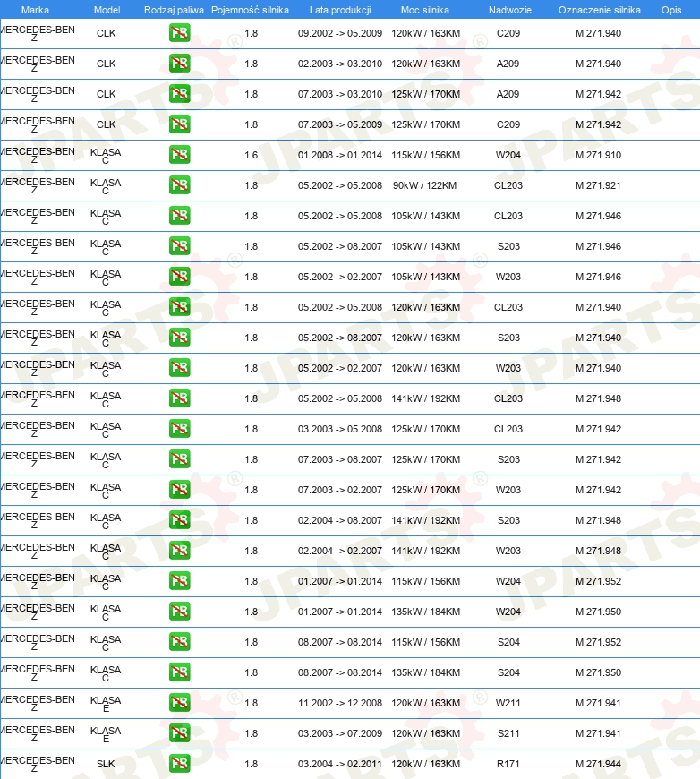Click the fuel icon in the 90kW / 122KM row

tap(179, 185)
